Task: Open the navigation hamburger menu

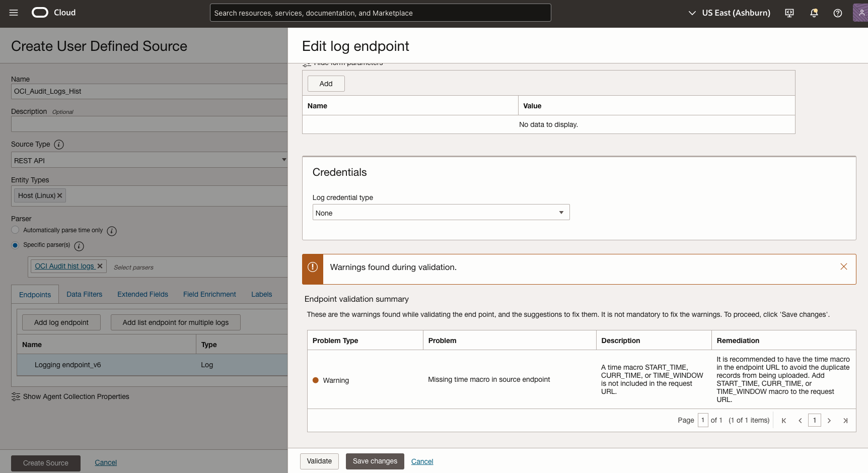Action: pos(13,13)
